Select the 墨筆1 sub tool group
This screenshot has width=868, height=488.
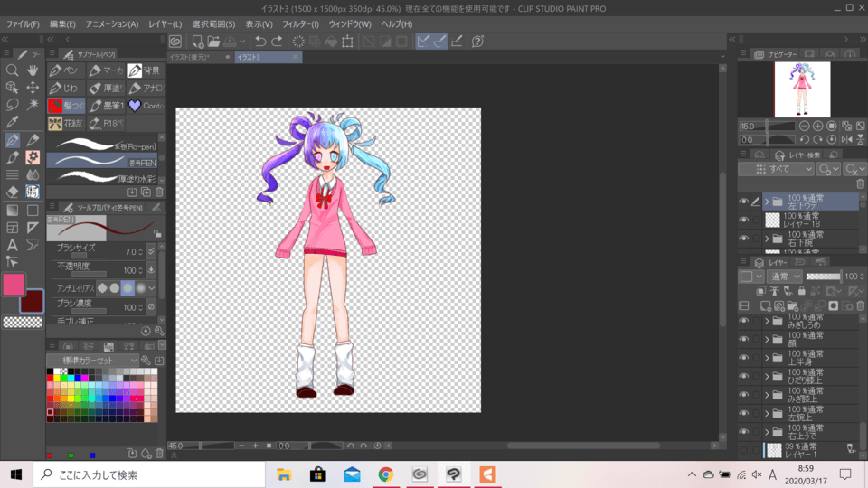coord(107,105)
